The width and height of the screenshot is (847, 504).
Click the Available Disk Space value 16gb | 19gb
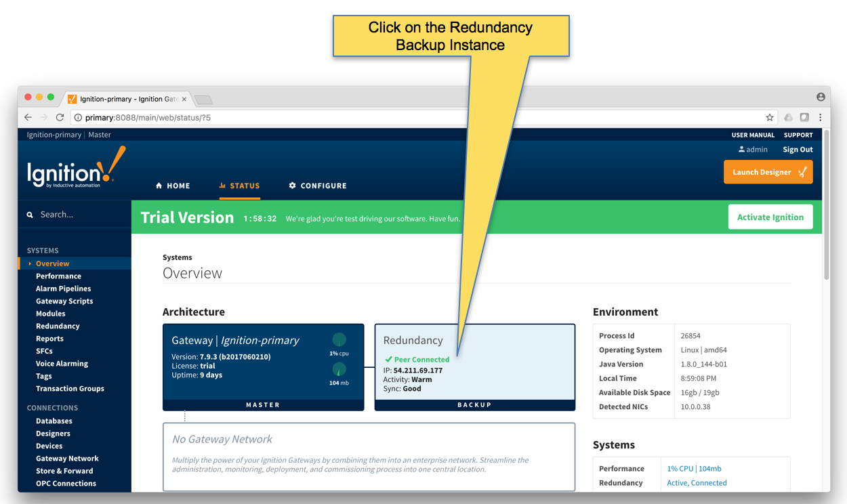coord(700,393)
